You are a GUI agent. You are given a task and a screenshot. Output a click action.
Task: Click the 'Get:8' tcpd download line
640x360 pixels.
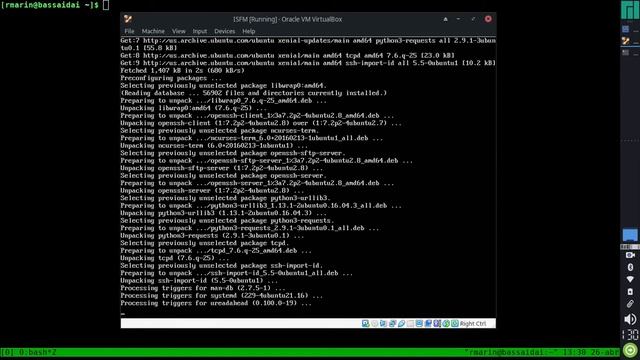(x=287, y=56)
